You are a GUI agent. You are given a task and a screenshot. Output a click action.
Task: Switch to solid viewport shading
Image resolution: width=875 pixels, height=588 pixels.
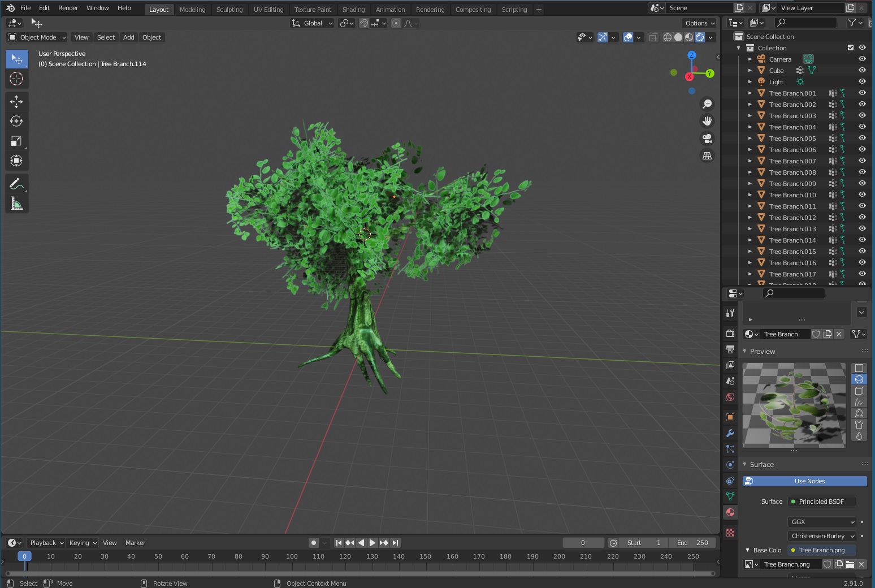(x=678, y=37)
